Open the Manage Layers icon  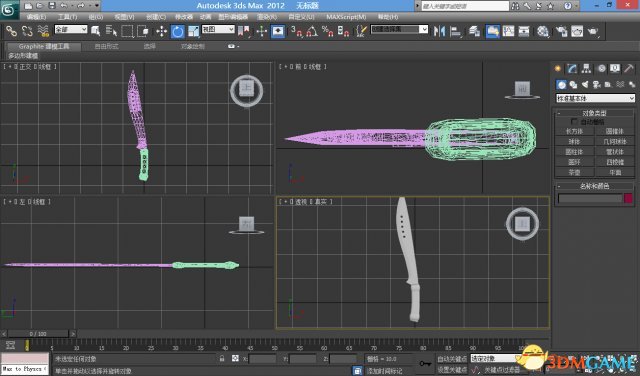click(474, 31)
